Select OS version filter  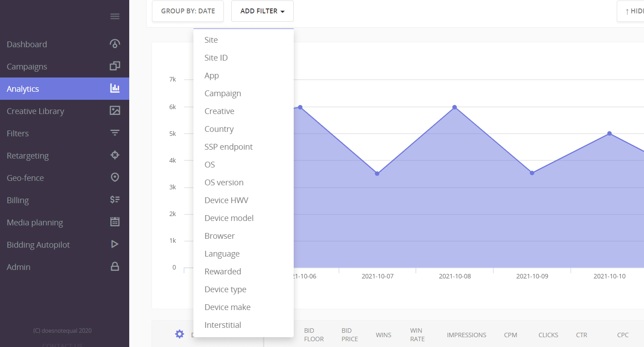(x=243, y=182)
